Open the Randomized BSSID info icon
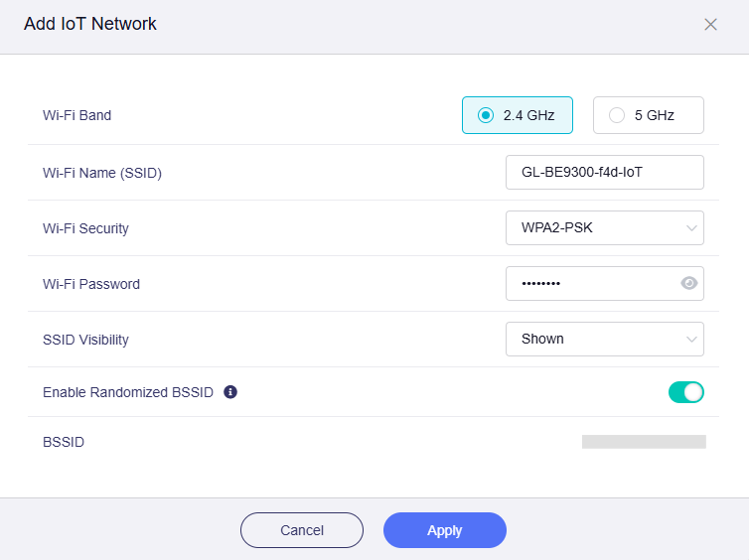The image size is (749, 560). 230,392
